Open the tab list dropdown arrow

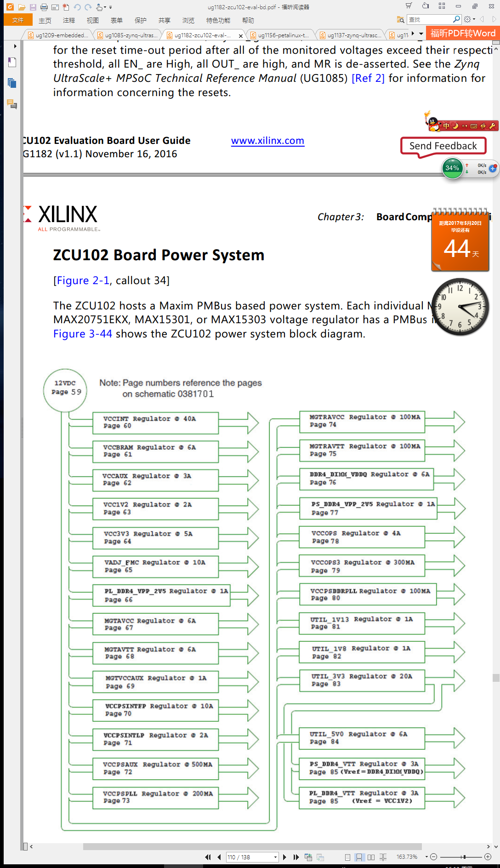click(x=421, y=34)
